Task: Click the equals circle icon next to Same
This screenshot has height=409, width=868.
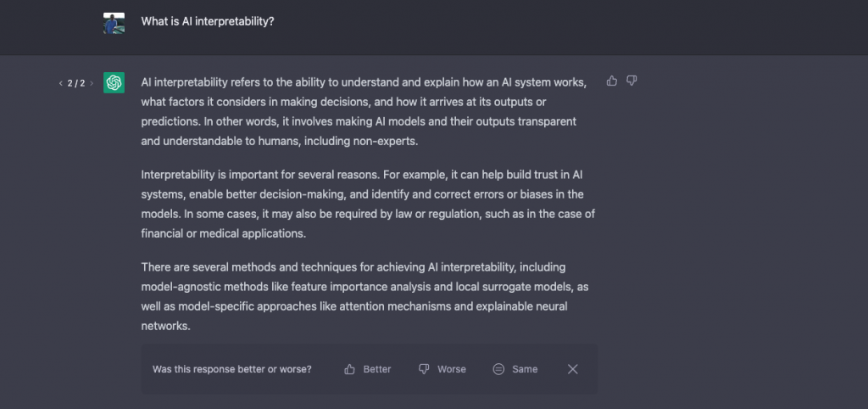Action: pos(498,369)
